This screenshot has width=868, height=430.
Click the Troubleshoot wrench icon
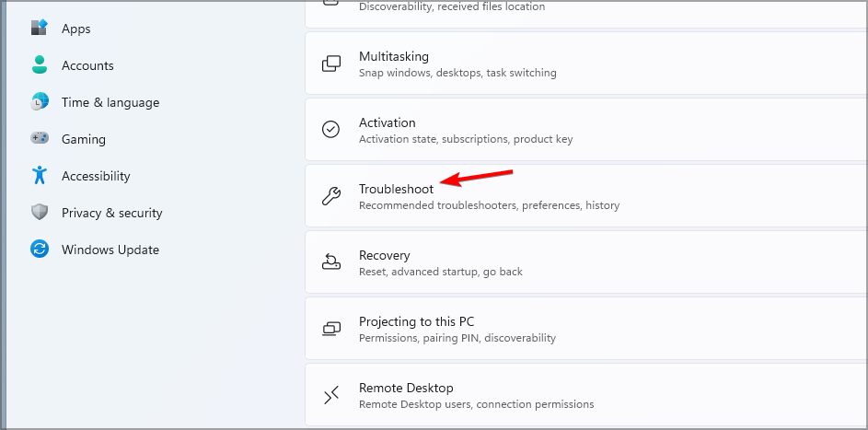(x=331, y=196)
